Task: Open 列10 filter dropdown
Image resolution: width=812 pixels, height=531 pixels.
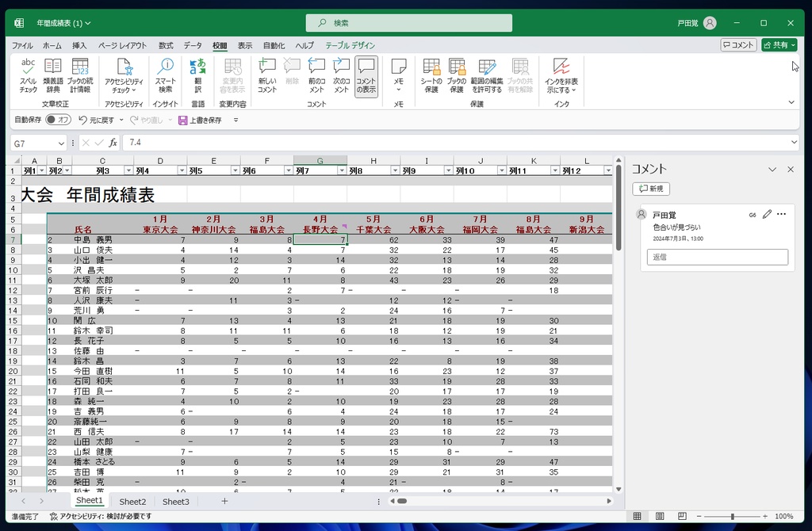Action: point(501,170)
